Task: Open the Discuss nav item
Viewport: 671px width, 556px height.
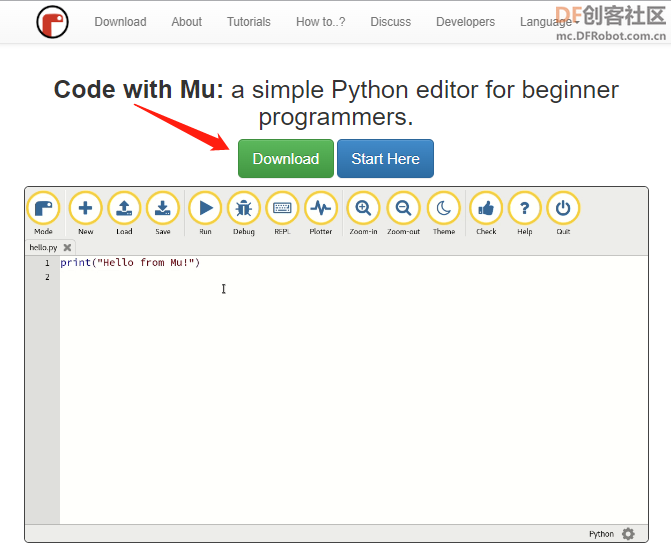Action: pyautogui.click(x=391, y=22)
